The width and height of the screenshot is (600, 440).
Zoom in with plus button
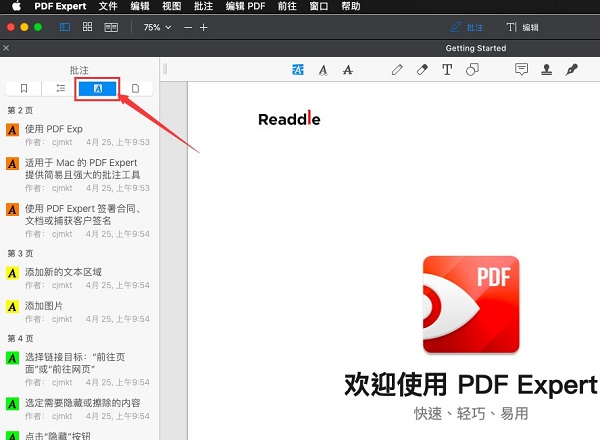click(204, 28)
